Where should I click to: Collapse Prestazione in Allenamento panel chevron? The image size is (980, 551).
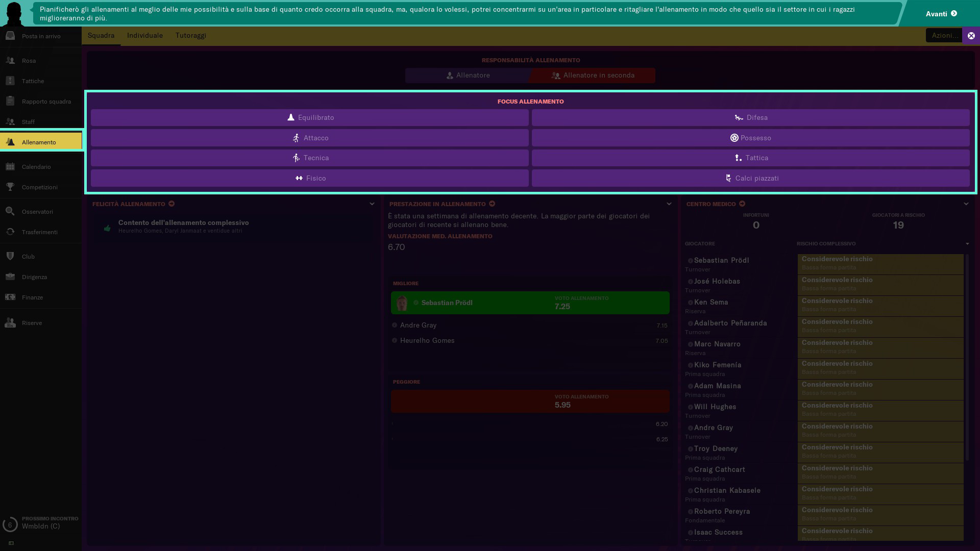pyautogui.click(x=669, y=204)
